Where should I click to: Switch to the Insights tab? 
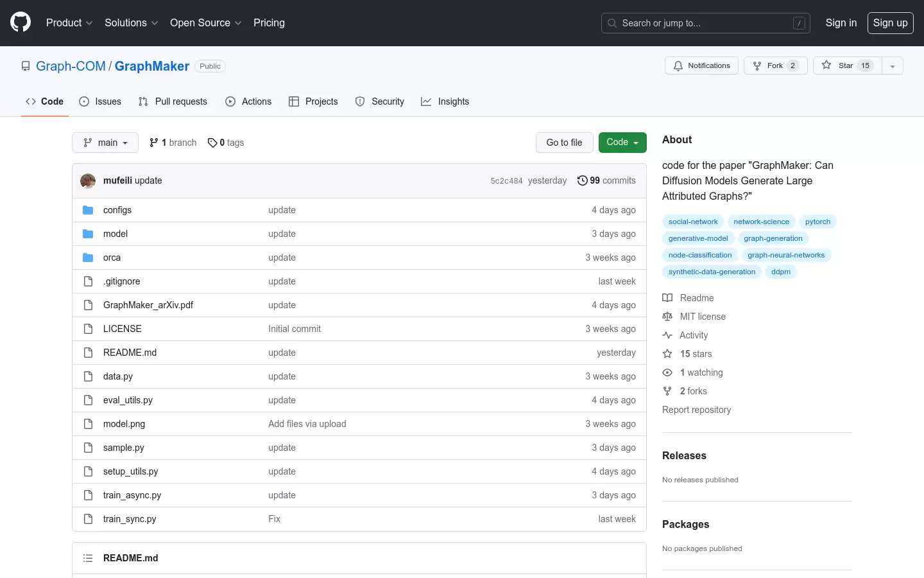(445, 101)
